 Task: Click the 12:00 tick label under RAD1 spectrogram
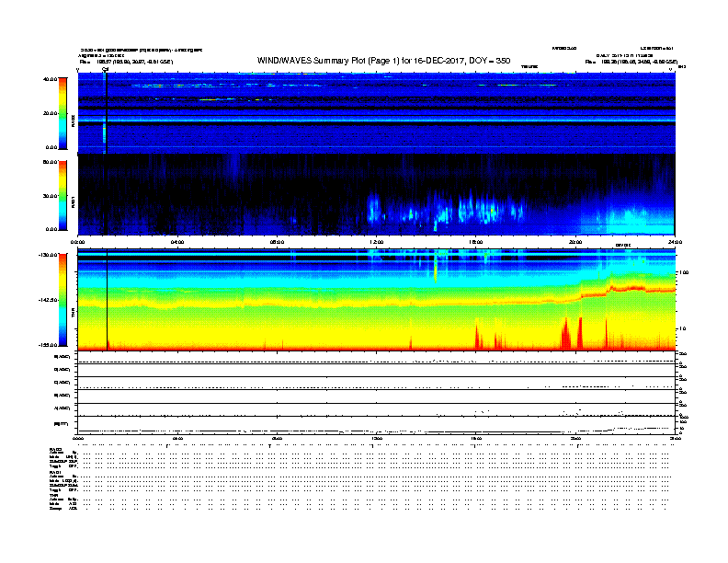point(376,242)
